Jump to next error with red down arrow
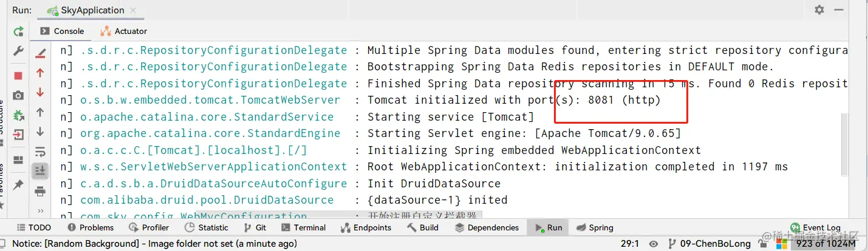 pos(40,92)
